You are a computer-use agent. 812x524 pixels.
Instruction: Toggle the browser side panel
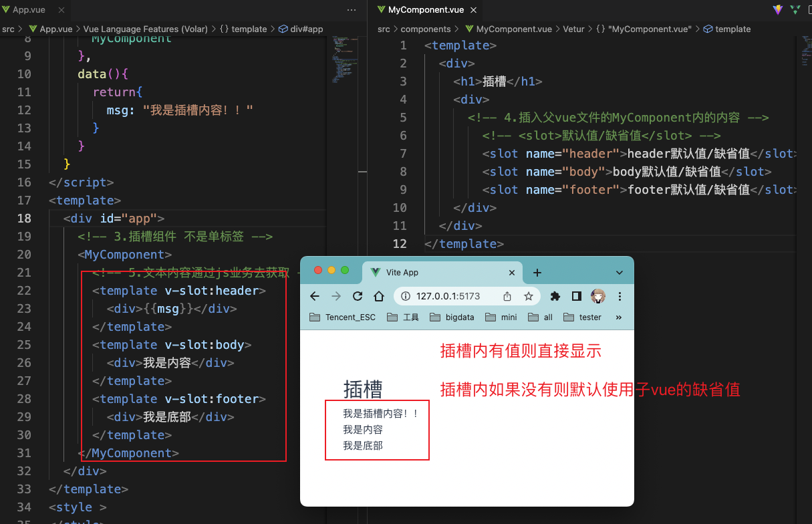(x=576, y=296)
